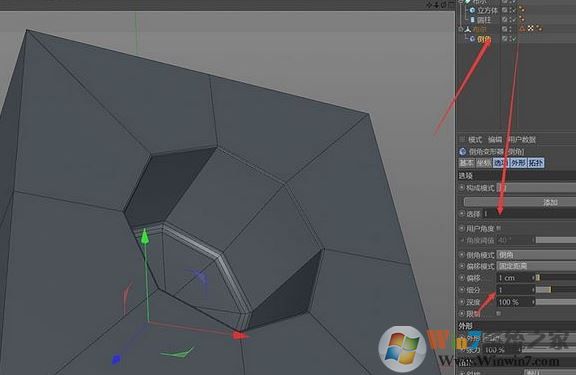Open the 偏移模式 dropdown showing 固定距离
Screen dimensions: 576x375
536,266
